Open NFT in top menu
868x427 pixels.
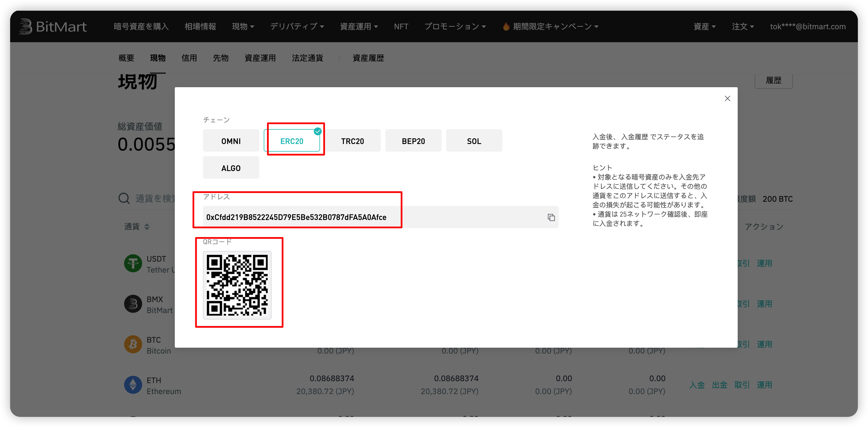[x=401, y=26]
